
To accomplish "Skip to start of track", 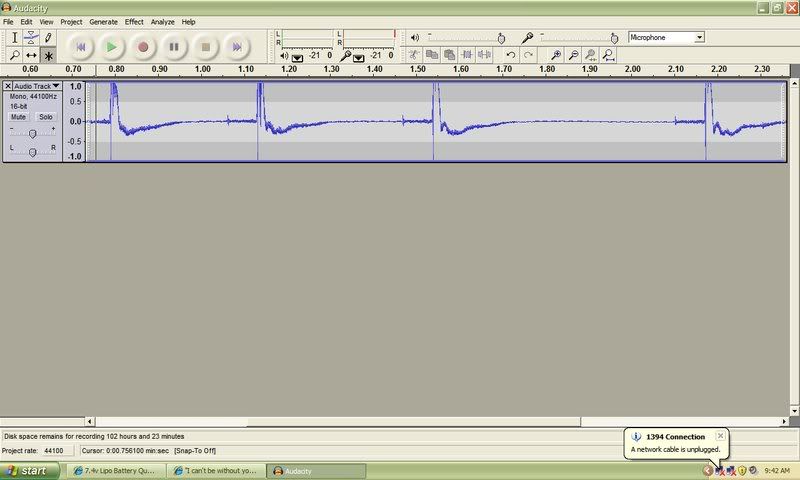I will (x=80, y=47).
